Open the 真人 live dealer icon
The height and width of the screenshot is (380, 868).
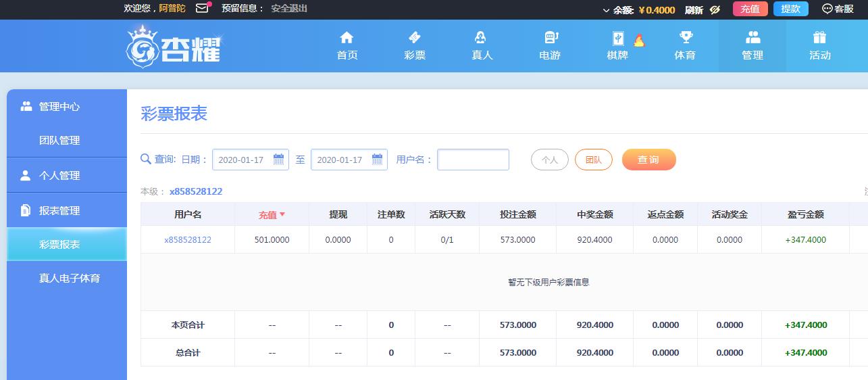pyautogui.click(x=481, y=38)
